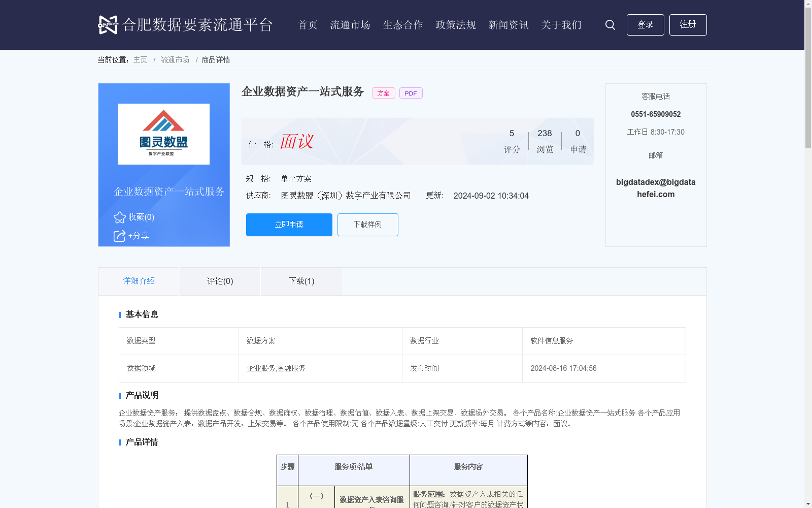Click the platform logo icon in header
This screenshot has width=812, height=508.
coord(108,24)
